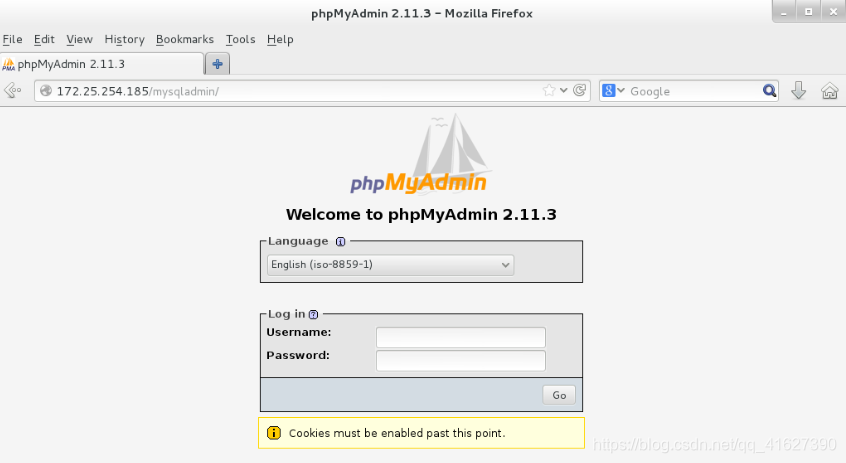Image resolution: width=846 pixels, height=463 pixels.
Task: Click the globe site identity icon
Action: (46, 91)
